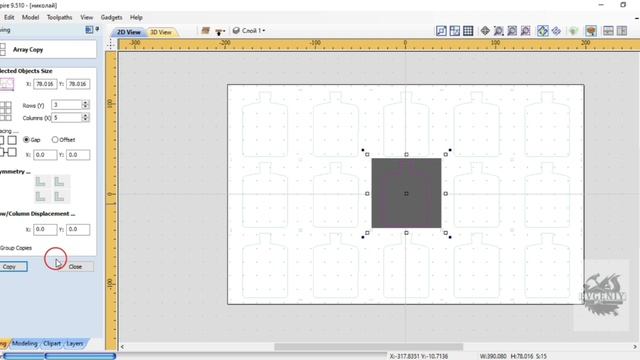Switch to the 3D View tab
Screen dimensions: 640x360
point(161,32)
